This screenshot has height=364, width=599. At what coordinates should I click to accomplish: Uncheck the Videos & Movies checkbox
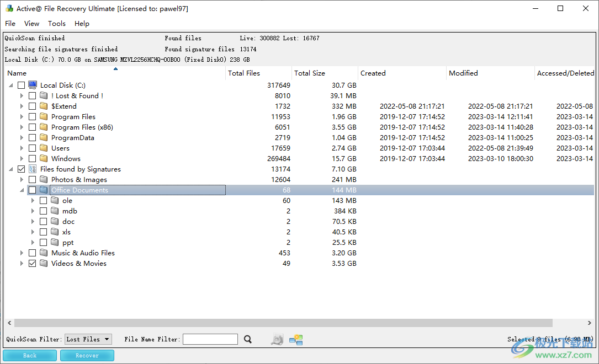pos(33,263)
